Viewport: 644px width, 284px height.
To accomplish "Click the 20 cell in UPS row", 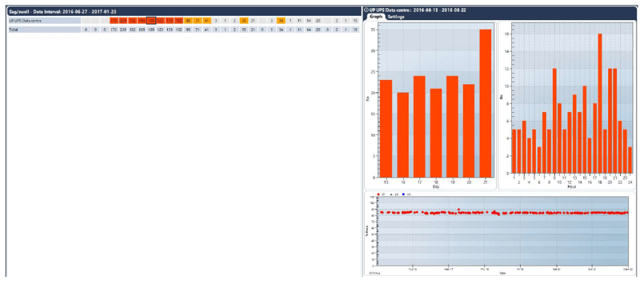I will click(x=318, y=21).
